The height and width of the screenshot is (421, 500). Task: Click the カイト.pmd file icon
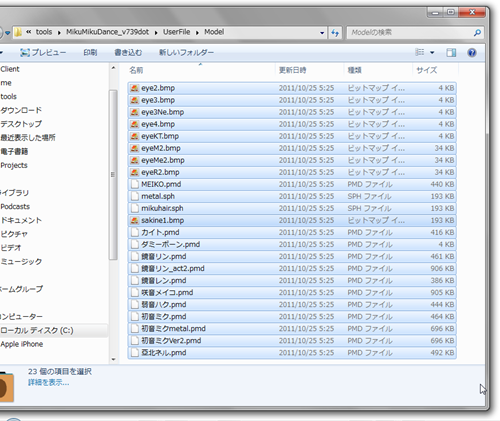[134, 232]
